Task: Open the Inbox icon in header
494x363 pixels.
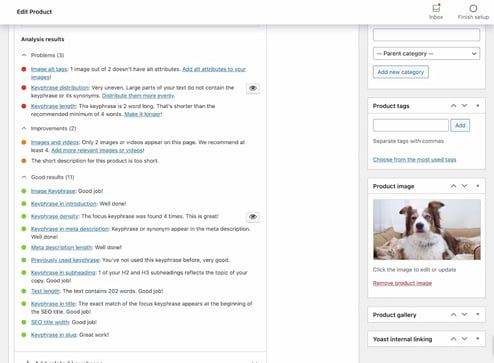Action: point(436,8)
